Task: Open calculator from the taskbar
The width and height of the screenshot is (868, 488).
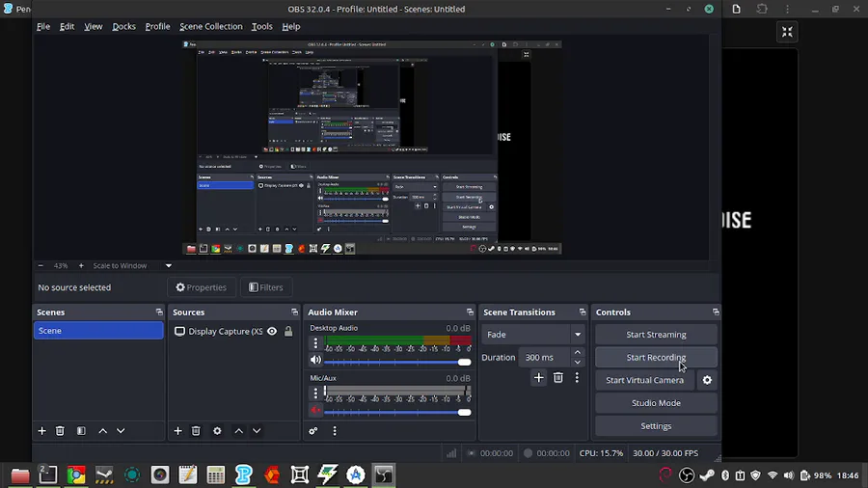Action: pos(215,474)
